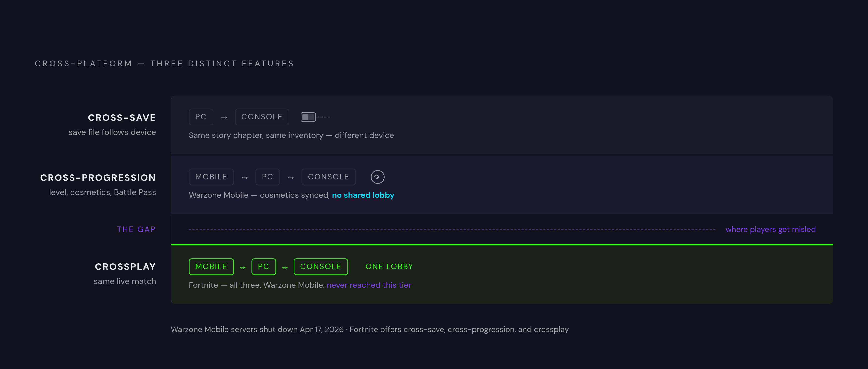Click the green MOBILE chip in the Crossplay row

[x=211, y=266]
